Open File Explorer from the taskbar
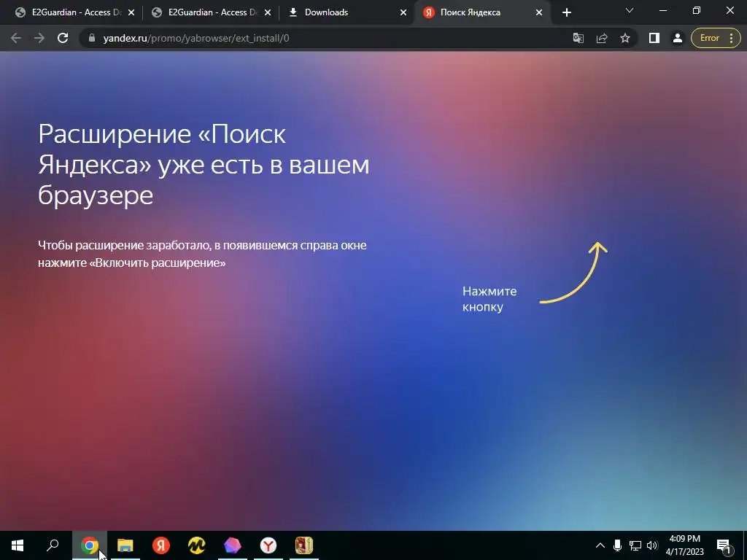Image resolution: width=747 pixels, height=560 pixels. pyautogui.click(x=125, y=545)
